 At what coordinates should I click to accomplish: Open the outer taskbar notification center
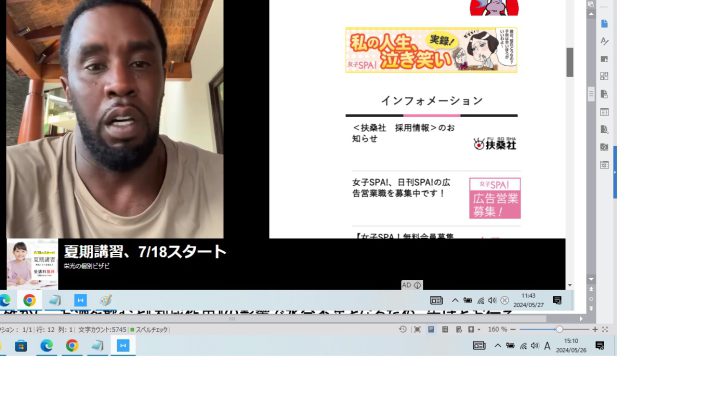click(600, 346)
